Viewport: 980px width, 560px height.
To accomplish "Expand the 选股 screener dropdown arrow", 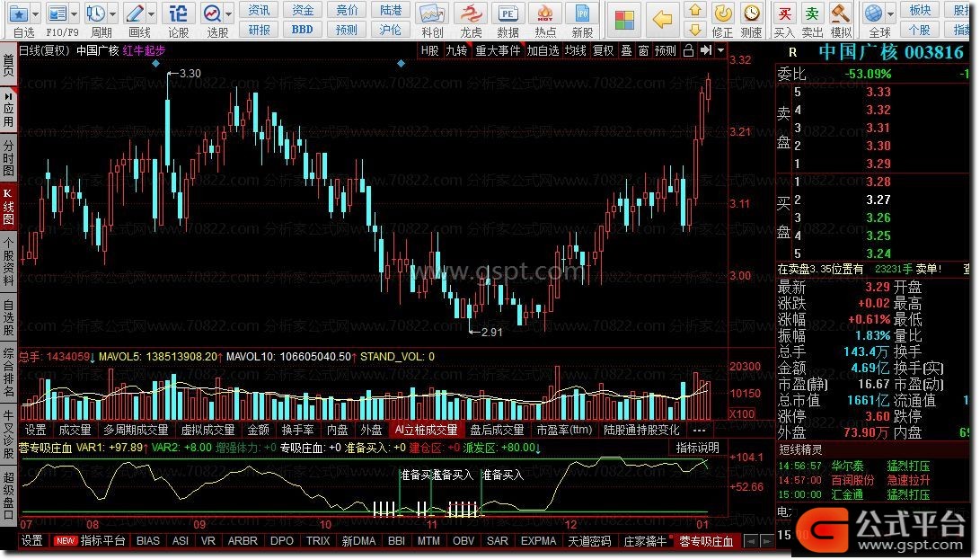I will (x=229, y=13).
